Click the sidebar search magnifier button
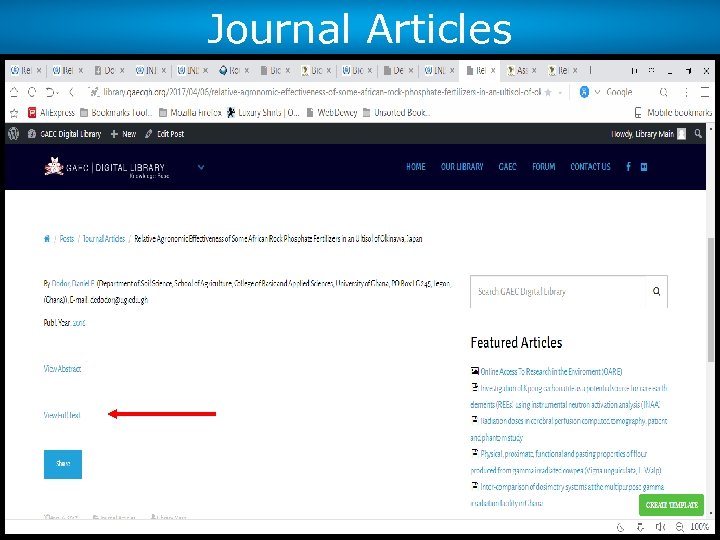Screen dimensions: 720x540 (657, 291)
